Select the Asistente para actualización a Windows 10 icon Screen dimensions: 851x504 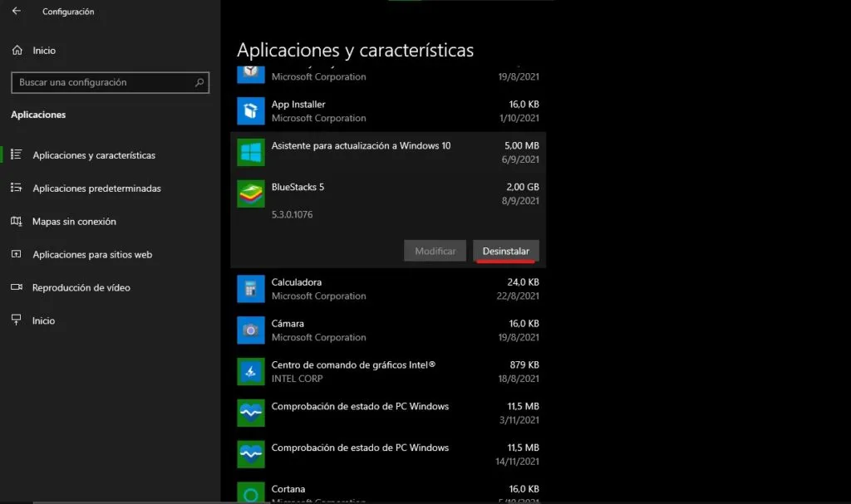[250, 153]
